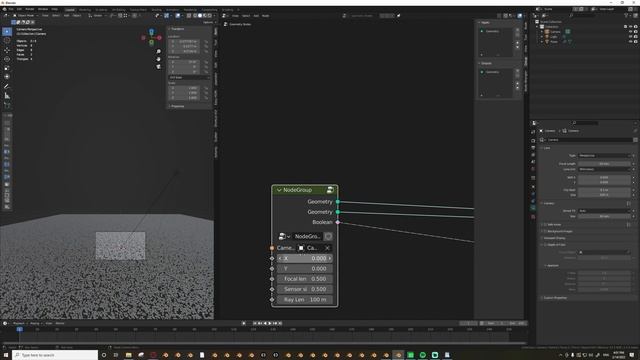Open the outliner filter funnel
The height and width of the screenshot is (360, 640).
point(626,16)
